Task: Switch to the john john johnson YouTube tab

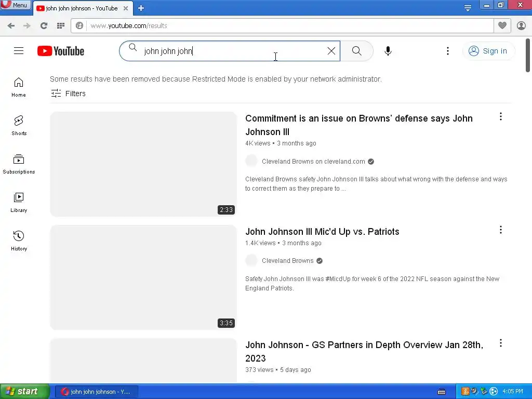Action: pyautogui.click(x=82, y=8)
